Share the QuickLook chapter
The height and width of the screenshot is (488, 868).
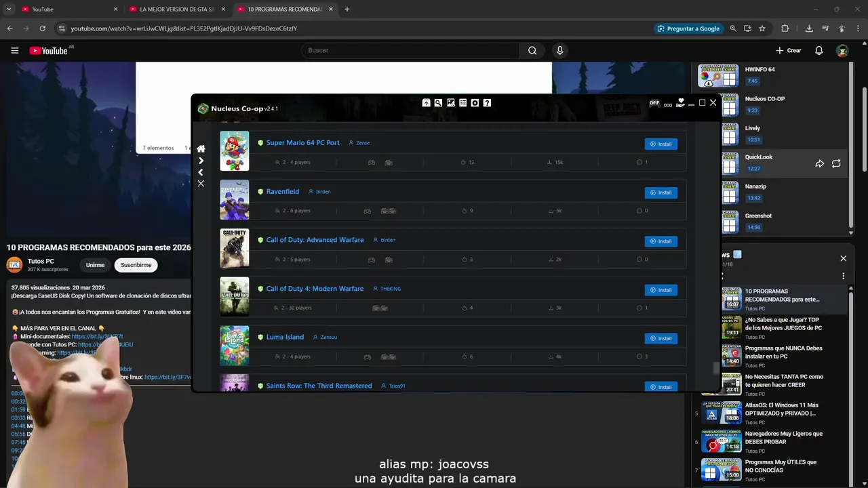819,163
